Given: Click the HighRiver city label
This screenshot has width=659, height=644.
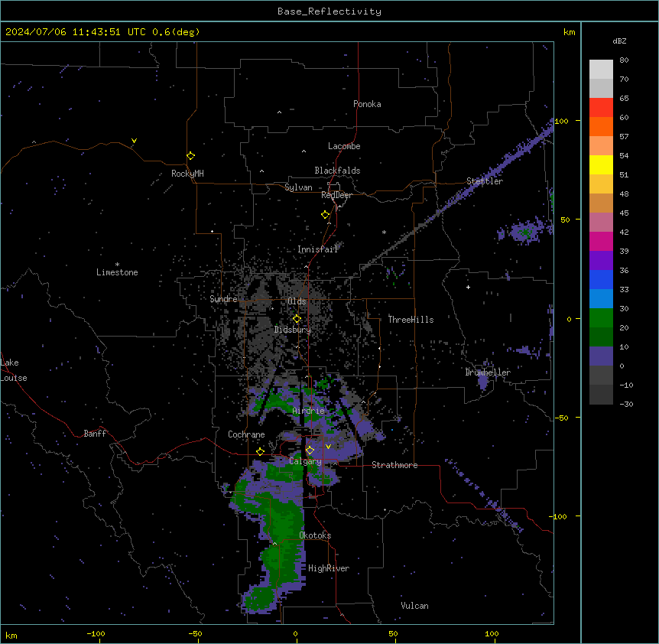Looking at the screenshot, I should click(x=329, y=568).
